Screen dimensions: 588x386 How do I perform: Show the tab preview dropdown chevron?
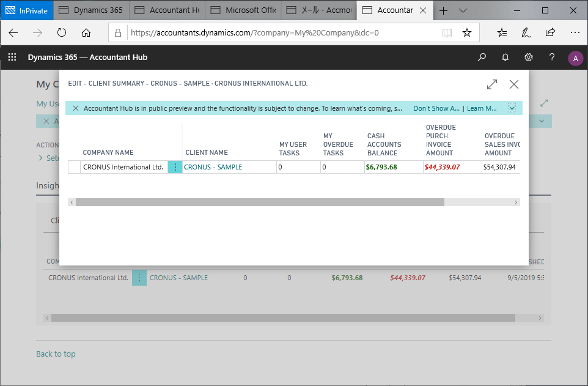pyautogui.click(x=463, y=10)
